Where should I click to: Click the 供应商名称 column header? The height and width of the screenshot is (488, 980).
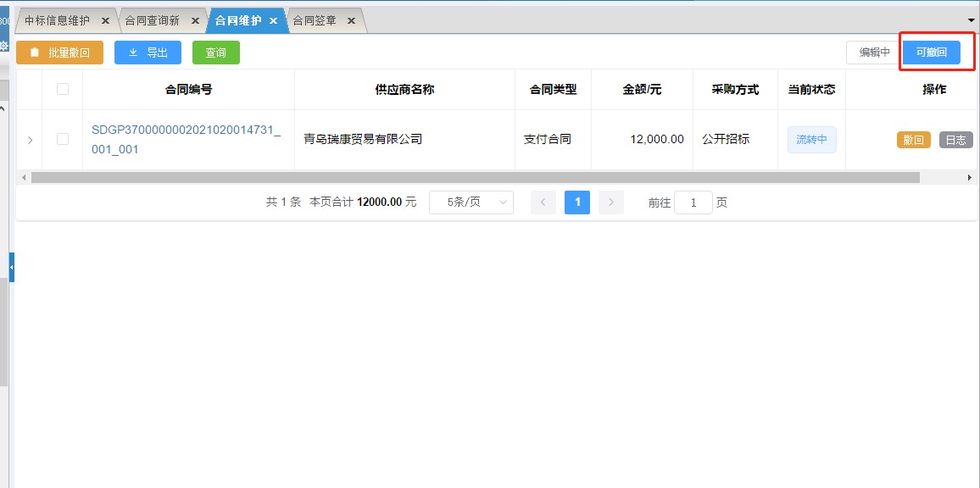tap(404, 89)
